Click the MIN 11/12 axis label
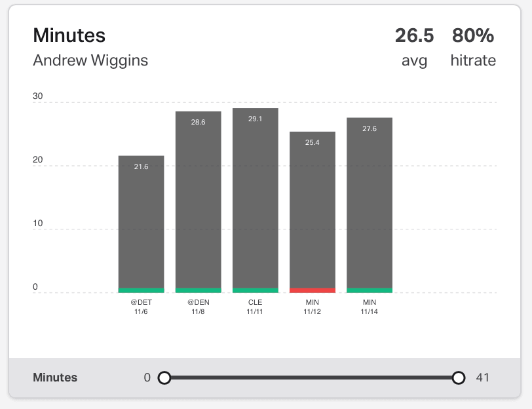The width and height of the screenshot is (532, 409). coord(312,307)
